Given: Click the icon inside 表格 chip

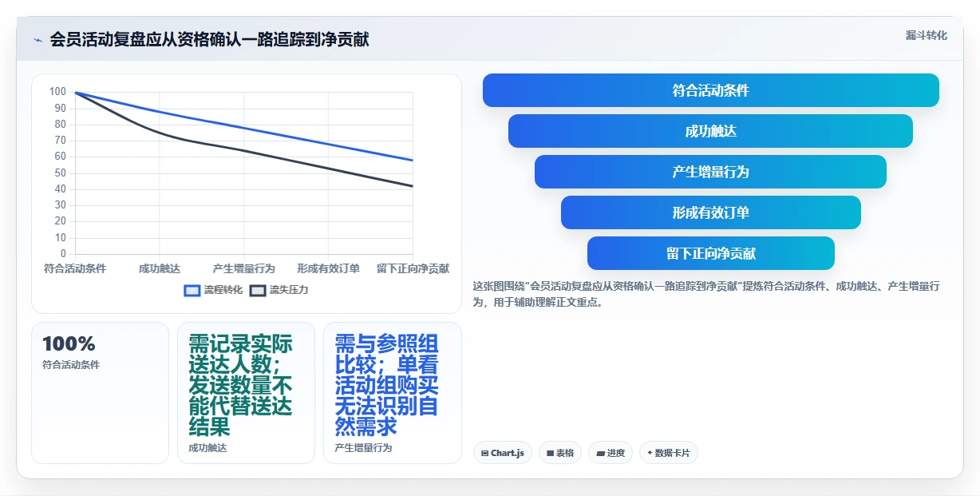Looking at the screenshot, I should pyautogui.click(x=550, y=454).
